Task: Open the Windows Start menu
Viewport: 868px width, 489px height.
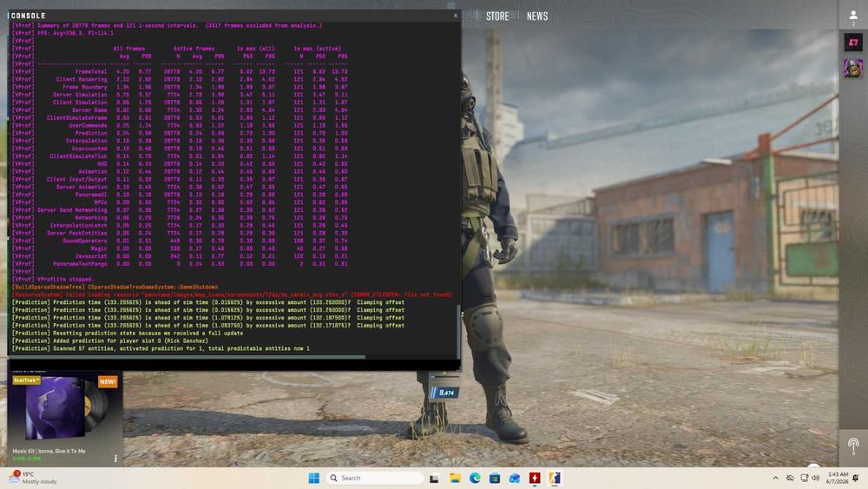Action: (x=314, y=478)
